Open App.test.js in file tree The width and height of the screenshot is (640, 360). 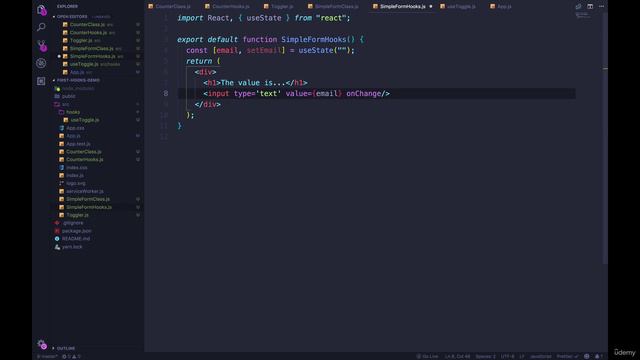tap(78, 144)
